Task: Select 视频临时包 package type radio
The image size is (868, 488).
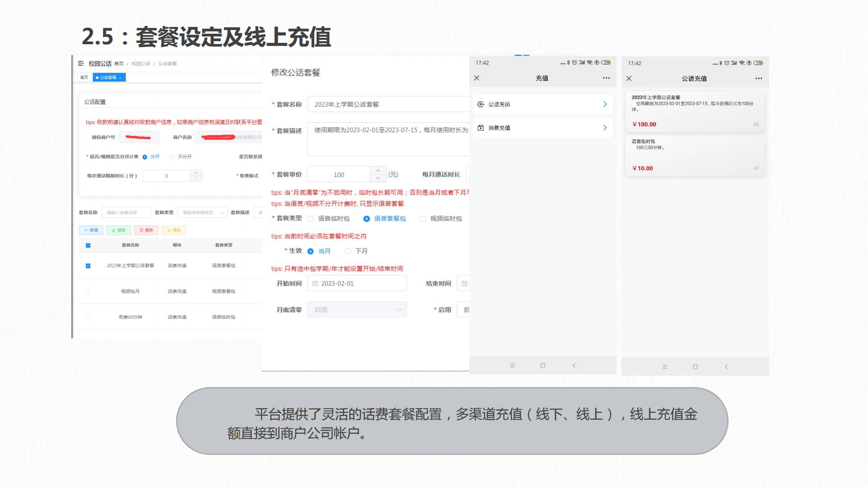Action: [441, 219]
